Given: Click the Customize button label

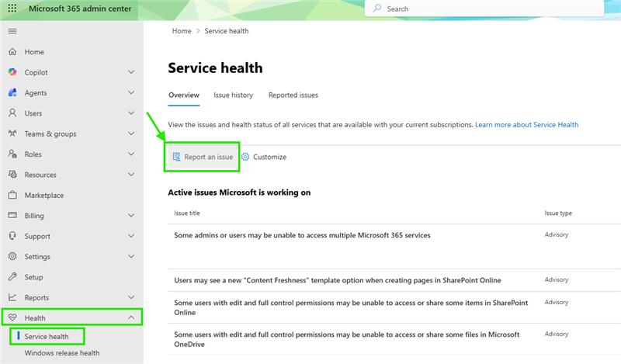Looking at the screenshot, I should click(x=269, y=157).
